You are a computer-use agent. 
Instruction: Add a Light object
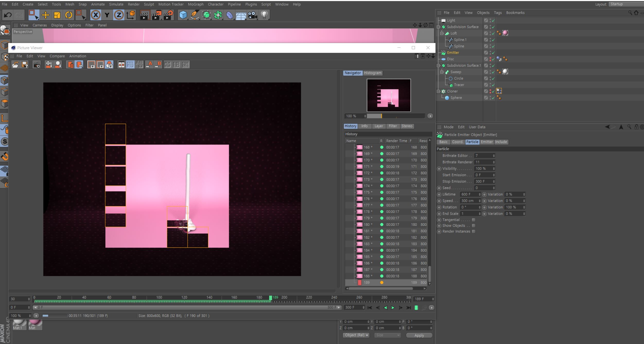[264, 15]
